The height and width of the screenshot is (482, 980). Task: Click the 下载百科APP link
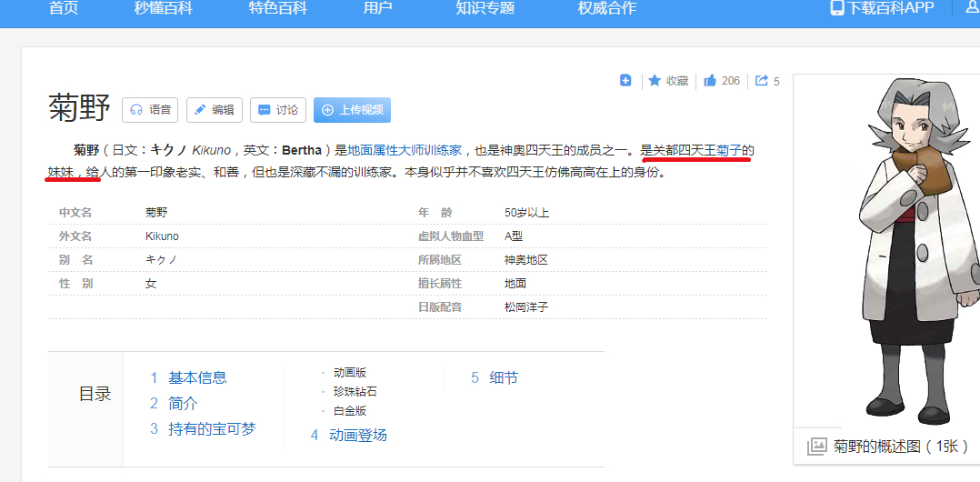pyautogui.click(x=890, y=7)
